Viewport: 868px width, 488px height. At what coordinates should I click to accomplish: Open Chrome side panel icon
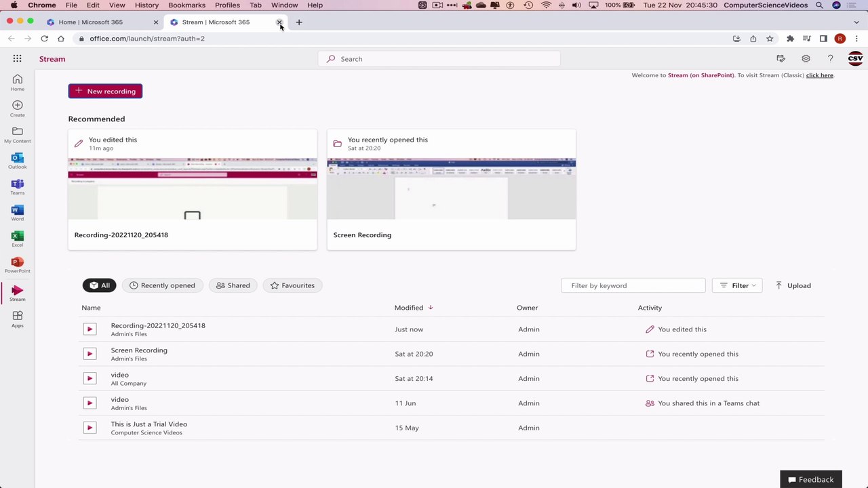pyautogui.click(x=823, y=39)
